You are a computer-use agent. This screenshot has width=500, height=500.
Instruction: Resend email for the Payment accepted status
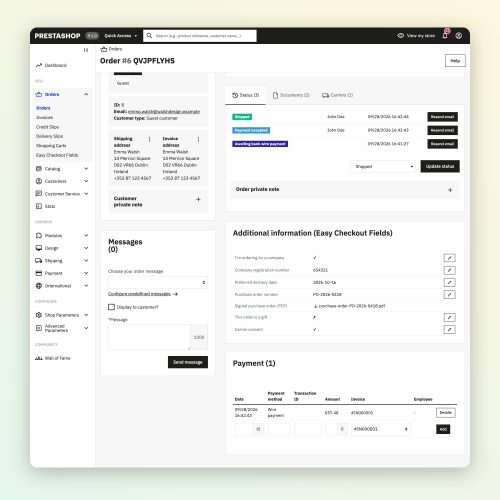tap(442, 130)
